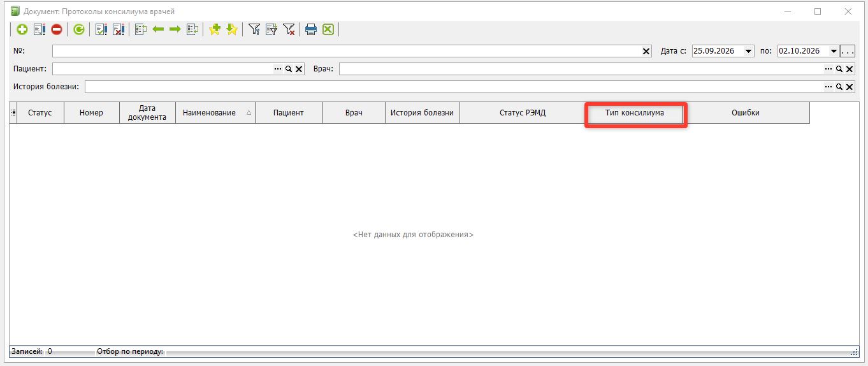
Task: Clear the История болезни field with its X
Action: 850,87
